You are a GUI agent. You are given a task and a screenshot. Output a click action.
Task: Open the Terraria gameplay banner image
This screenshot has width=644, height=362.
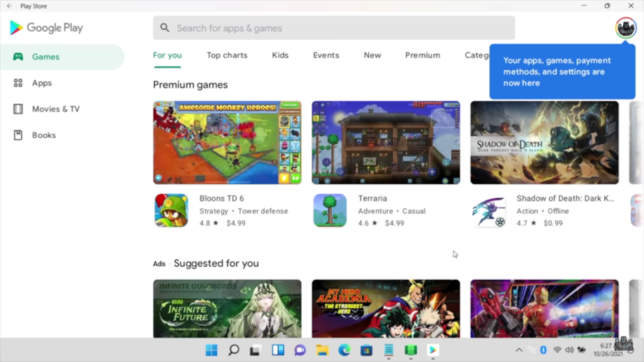pyautogui.click(x=386, y=142)
